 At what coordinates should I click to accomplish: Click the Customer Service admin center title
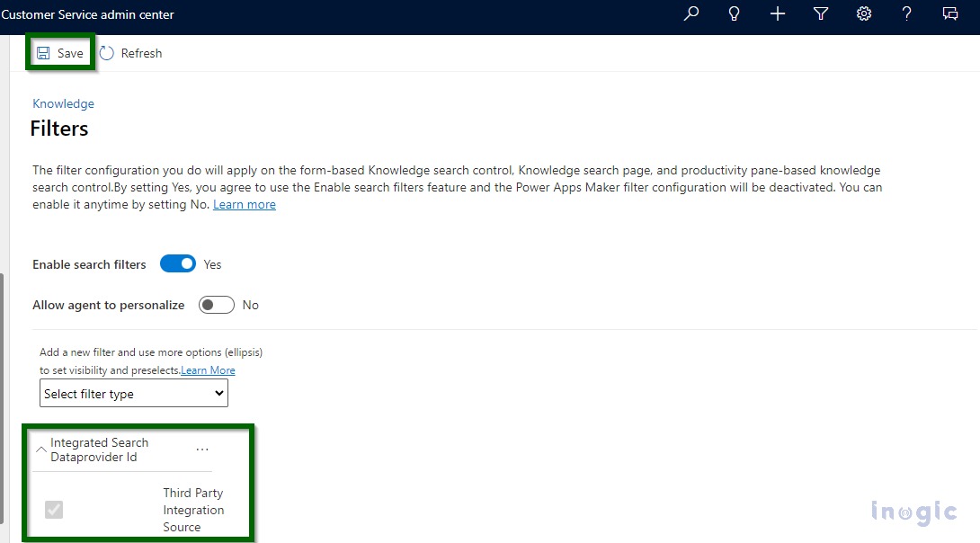[87, 14]
